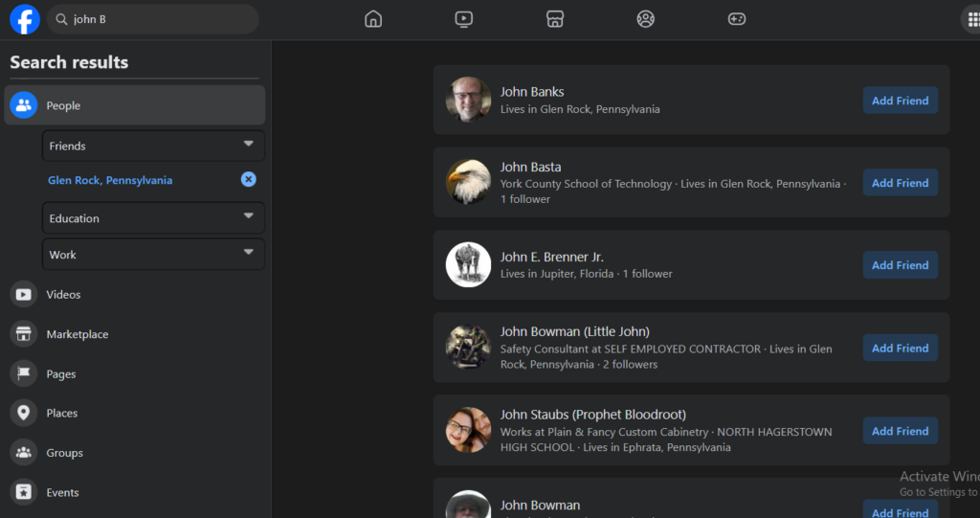This screenshot has height=518, width=980.
Task: Click the search field containing john B
Action: 153,19
